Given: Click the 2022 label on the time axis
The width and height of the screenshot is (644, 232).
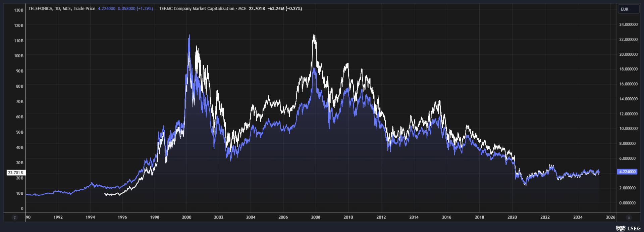Looking at the screenshot, I should [x=545, y=217].
